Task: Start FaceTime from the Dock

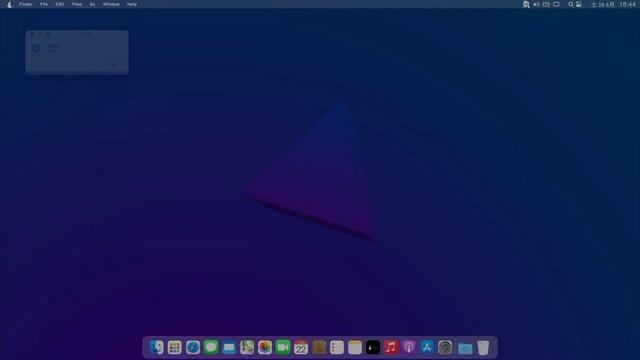Action: pos(283,347)
